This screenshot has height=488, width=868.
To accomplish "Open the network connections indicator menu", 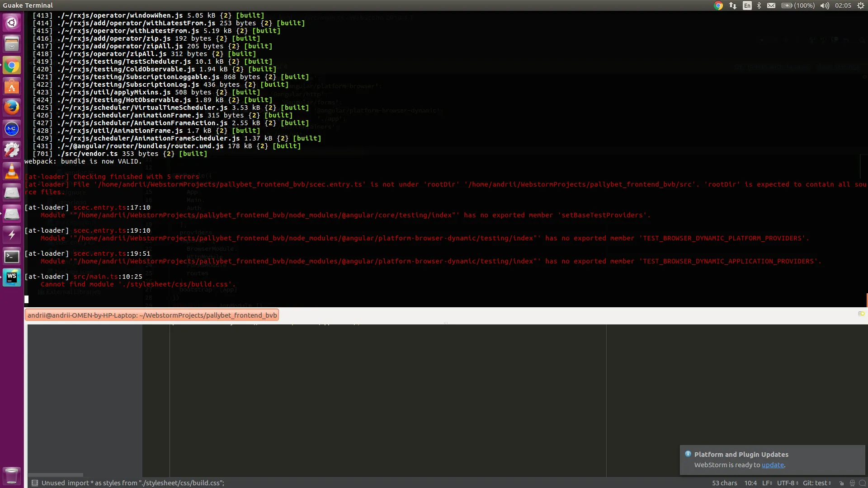I will (733, 5).
